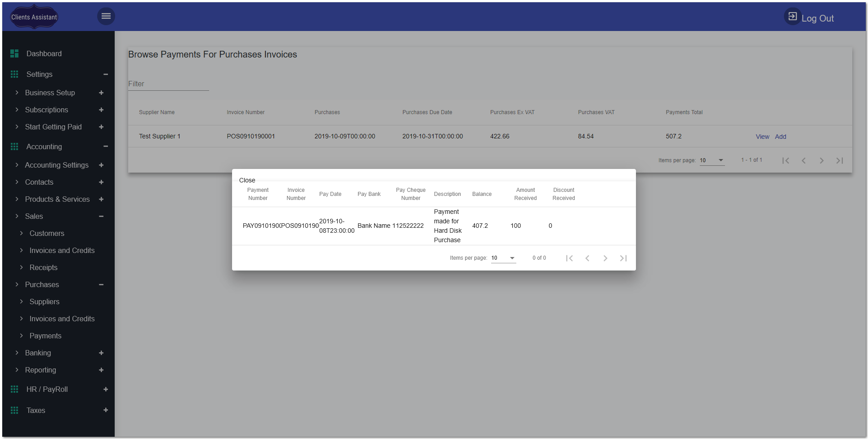This screenshot has height=439, width=868.
Task: Click the next page arrow in dialog
Action: [605, 258]
